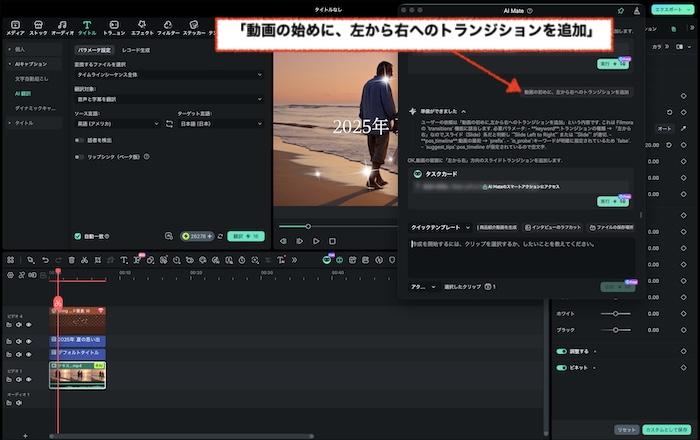Lock the ビデオ 1 track folder icon
This screenshot has height=440, width=700.
[9, 379]
